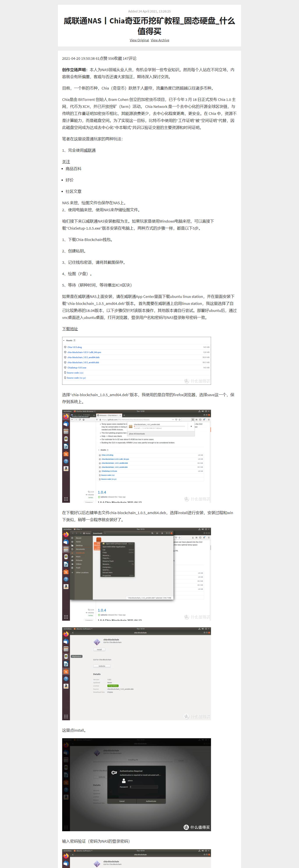Choose Open With Other Application in the Files context menu
This screenshot has height=868, width=299.
tap(118, 547)
